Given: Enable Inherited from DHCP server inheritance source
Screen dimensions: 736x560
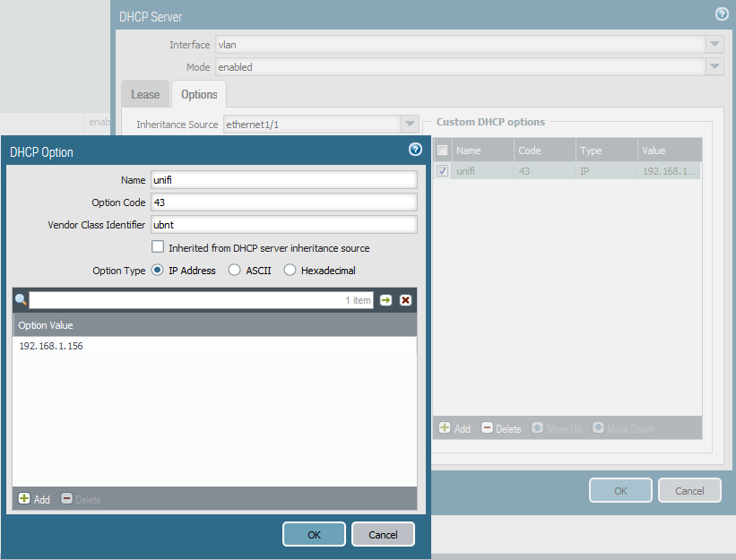Looking at the screenshot, I should pyautogui.click(x=159, y=247).
